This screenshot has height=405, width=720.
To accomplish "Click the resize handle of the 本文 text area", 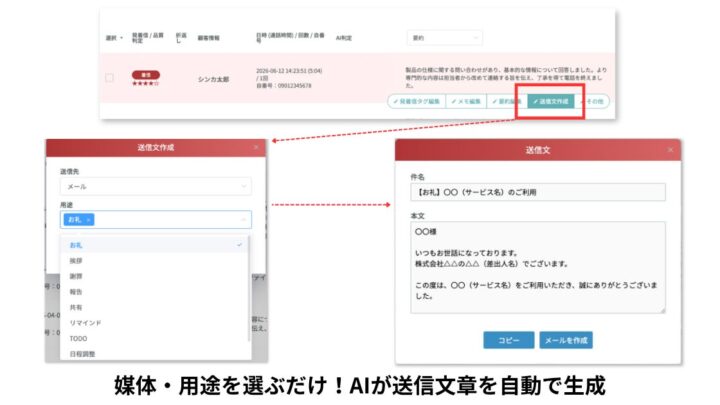I will [663, 311].
